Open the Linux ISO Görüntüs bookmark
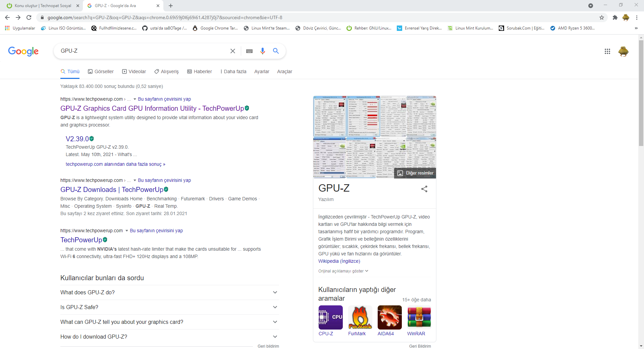This screenshot has height=349, width=644. coord(63,28)
